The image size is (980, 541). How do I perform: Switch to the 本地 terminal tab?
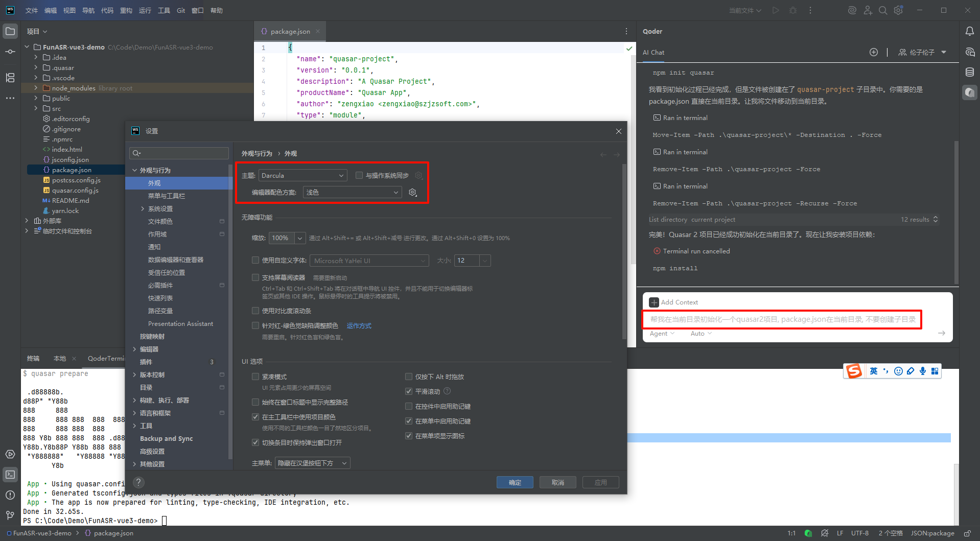pyautogui.click(x=60, y=359)
